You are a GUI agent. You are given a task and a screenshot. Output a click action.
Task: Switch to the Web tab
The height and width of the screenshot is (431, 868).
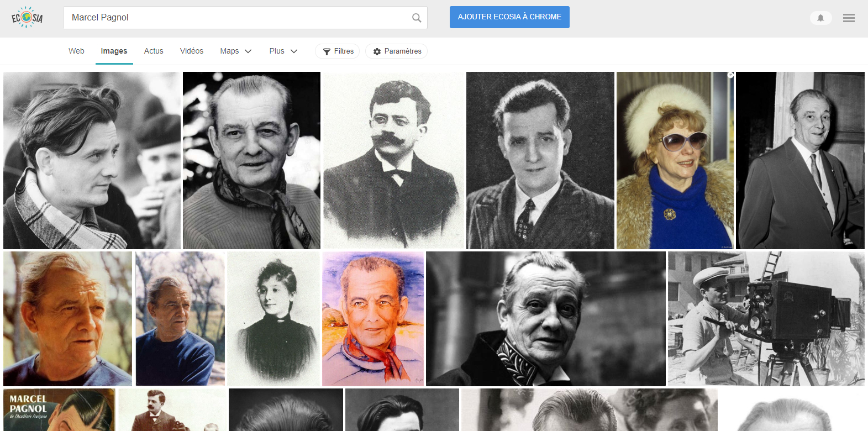tap(76, 51)
